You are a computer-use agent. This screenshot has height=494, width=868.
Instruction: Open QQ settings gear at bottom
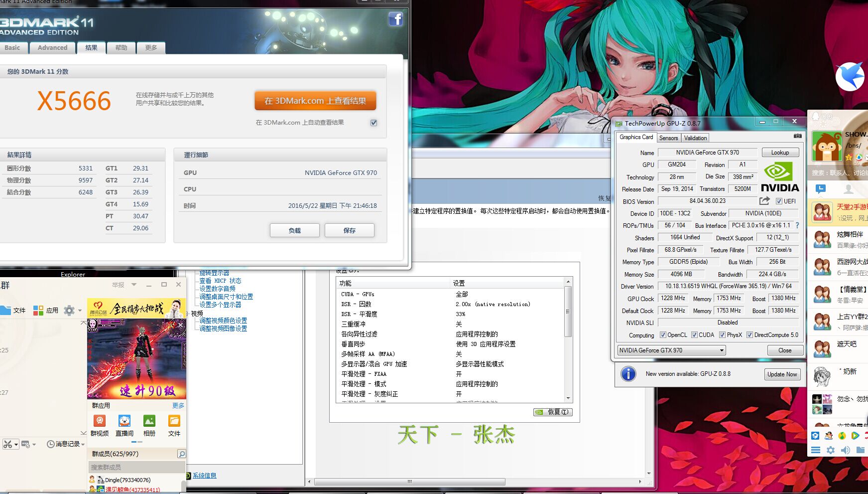tap(830, 450)
